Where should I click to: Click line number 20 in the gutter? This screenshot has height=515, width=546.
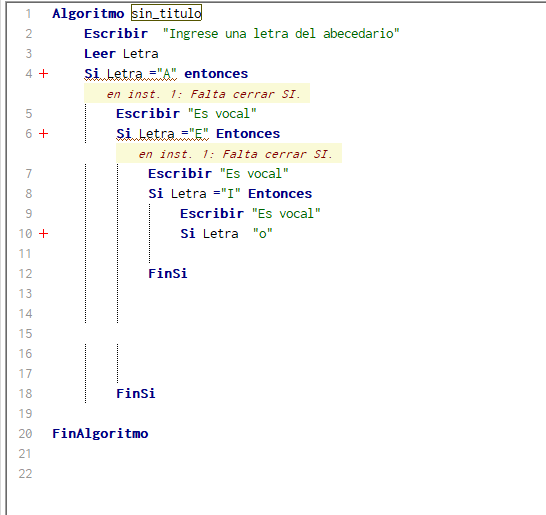click(25, 434)
